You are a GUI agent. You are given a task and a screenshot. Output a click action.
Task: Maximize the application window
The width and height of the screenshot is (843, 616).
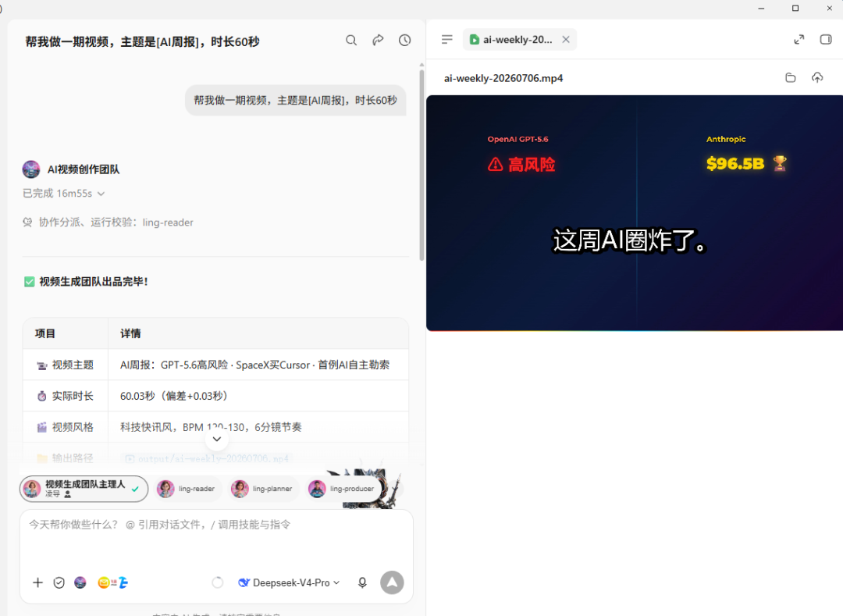click(795, 8)
